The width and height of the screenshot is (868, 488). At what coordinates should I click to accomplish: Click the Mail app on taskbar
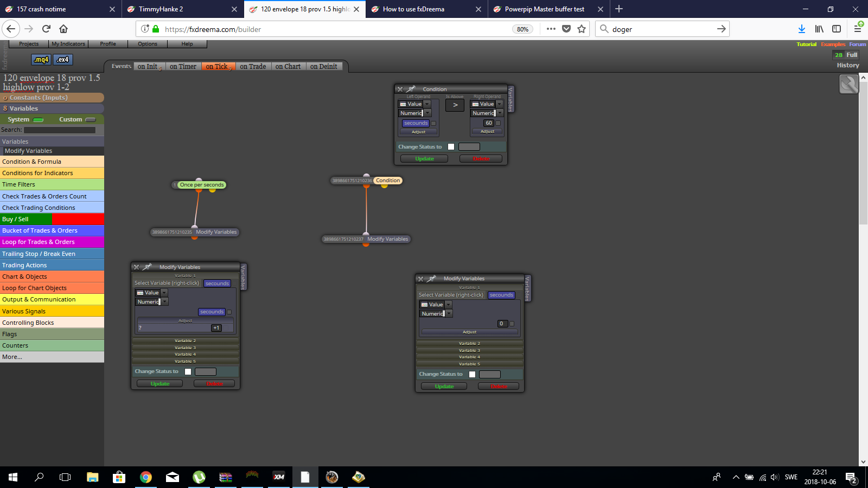(173, 477)
